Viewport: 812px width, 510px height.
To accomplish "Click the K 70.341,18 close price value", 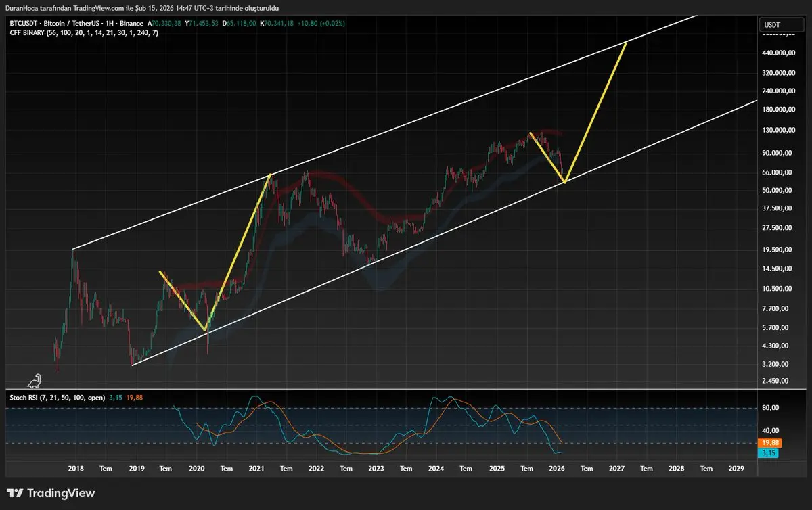I will [x=276, y=23].
